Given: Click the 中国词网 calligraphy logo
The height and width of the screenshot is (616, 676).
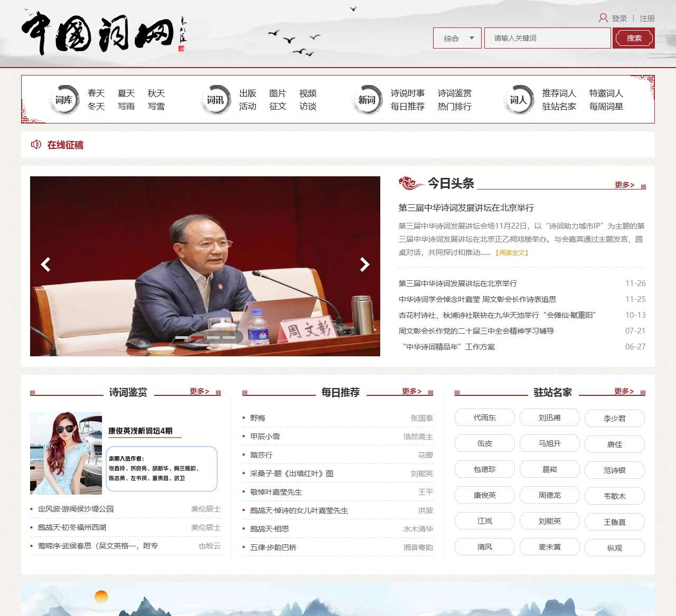Looking at the screenshot, I should [x=104, y=34].
